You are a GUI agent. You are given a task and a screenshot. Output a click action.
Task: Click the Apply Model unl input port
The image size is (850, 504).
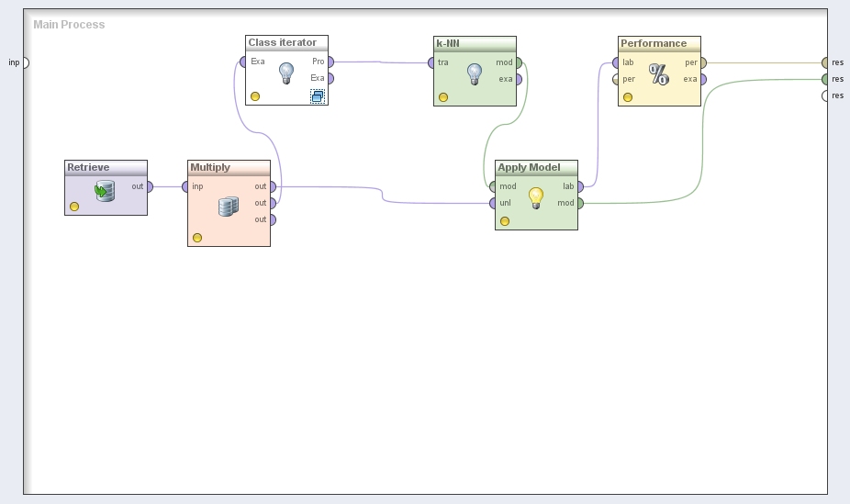click(x=493, y=203)
